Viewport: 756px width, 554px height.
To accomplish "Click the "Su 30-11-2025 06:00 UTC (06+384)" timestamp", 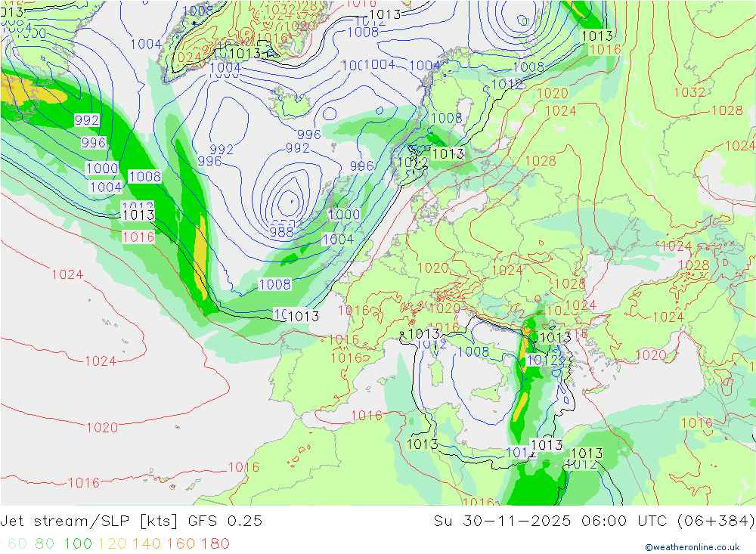I will tap(594, 522).
